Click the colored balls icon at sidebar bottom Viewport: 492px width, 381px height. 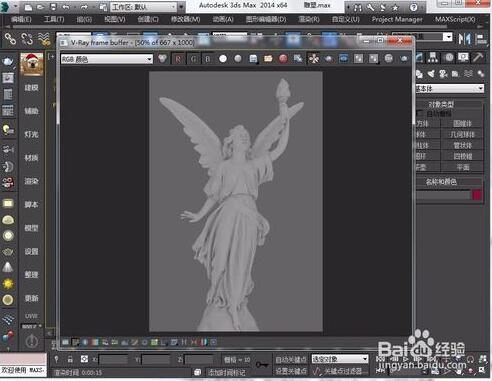8,336
